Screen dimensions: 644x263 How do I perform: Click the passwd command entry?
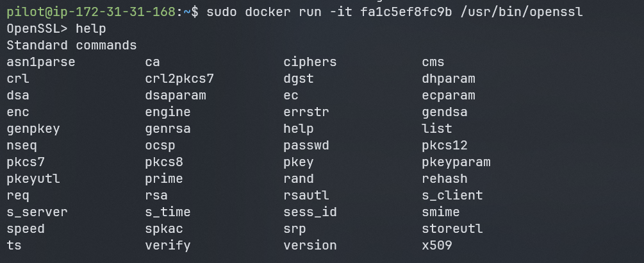(306, 146)
